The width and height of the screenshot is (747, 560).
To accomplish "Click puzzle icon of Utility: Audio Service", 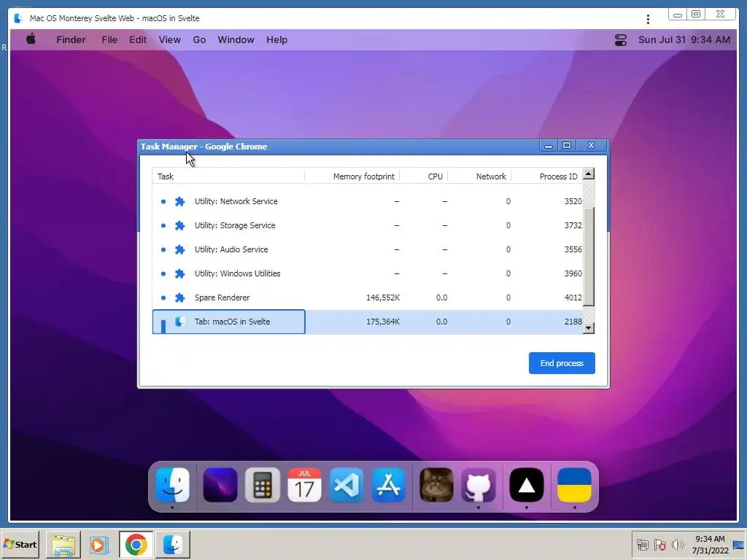I will (x=179, y=249).
